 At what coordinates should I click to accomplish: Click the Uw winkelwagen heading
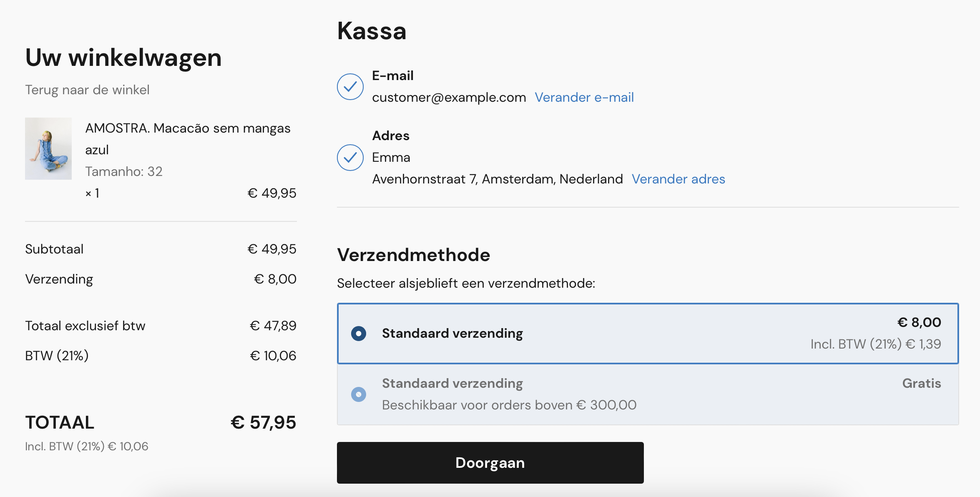[123, 58]
